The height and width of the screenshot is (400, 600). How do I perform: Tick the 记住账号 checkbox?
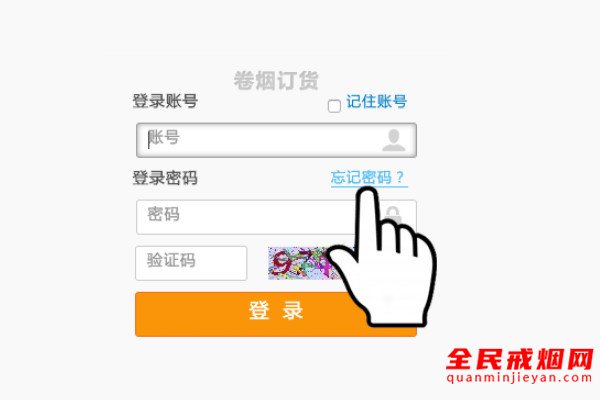pos(334,106)
